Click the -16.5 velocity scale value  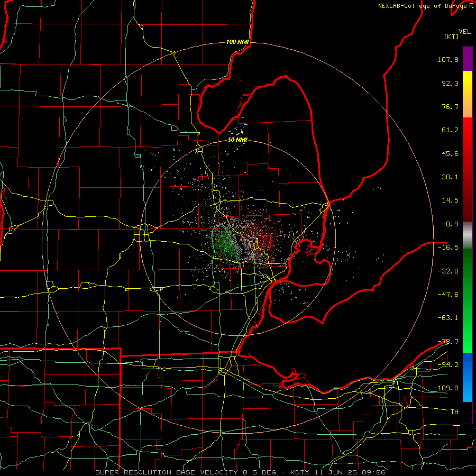[448, 248]
